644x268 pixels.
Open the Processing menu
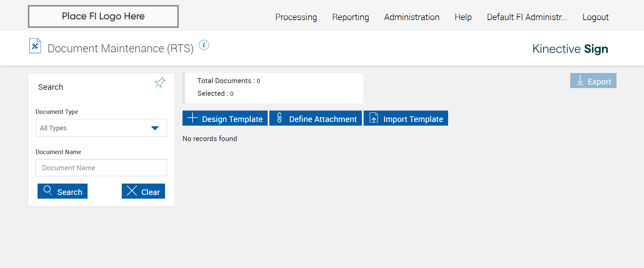296,17
